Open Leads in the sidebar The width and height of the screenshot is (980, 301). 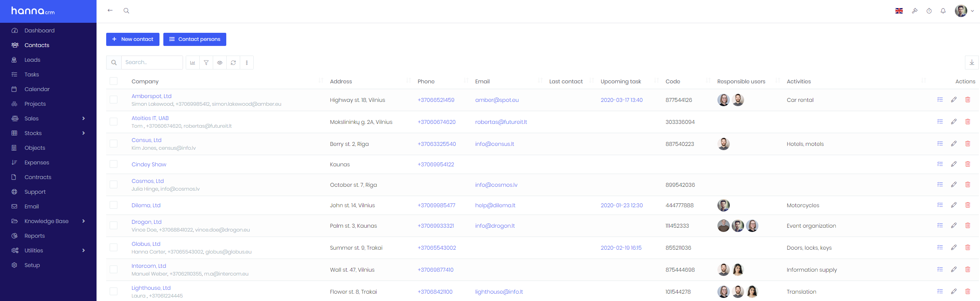[x=32, y=60]
